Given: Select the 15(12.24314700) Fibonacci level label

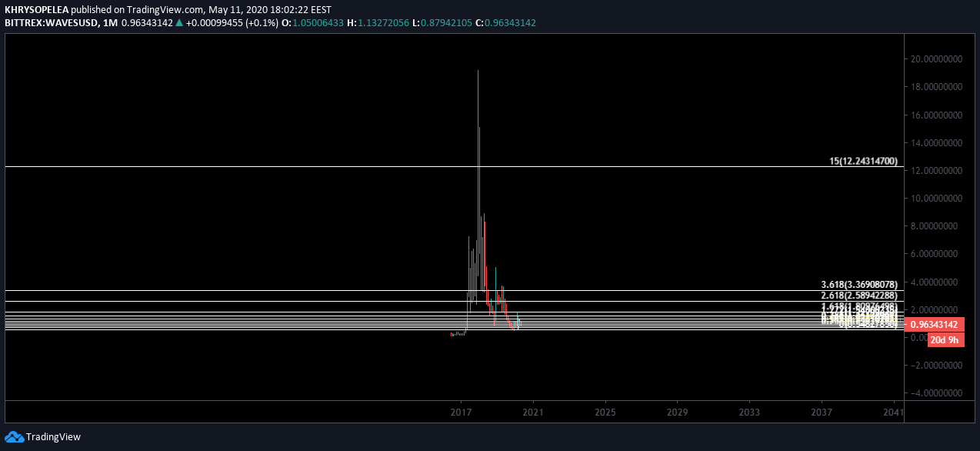Looking at the screenshot, I should point(863,161).
